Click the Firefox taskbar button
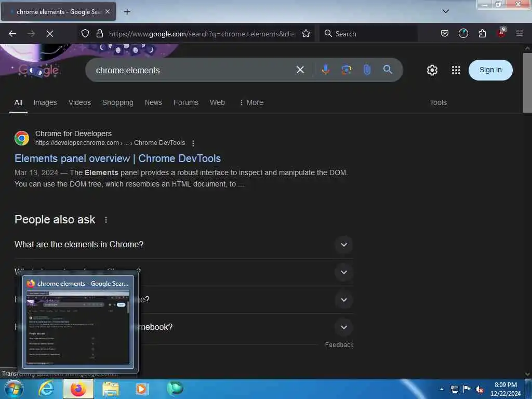Image resolution: width=532 pixels, height=399 pixels. 78,389
